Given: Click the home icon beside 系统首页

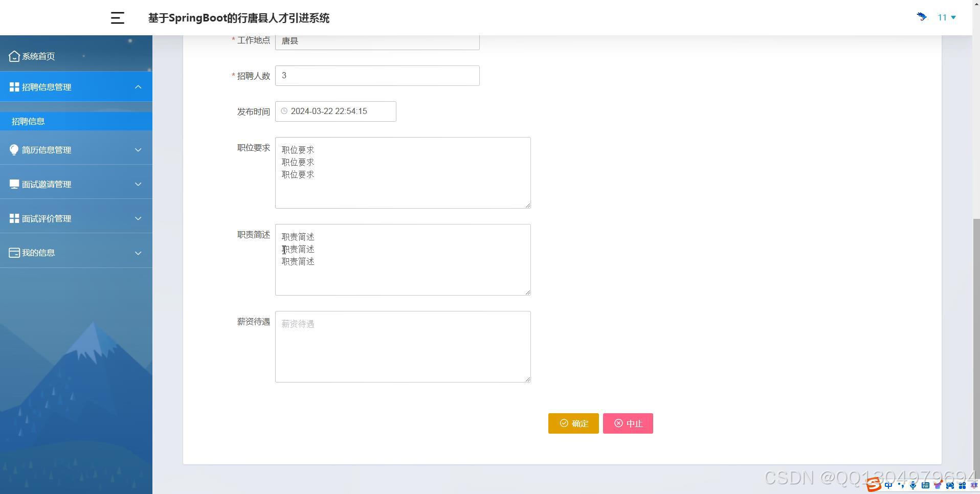Looking at the screenshot, I should [14, 56].
